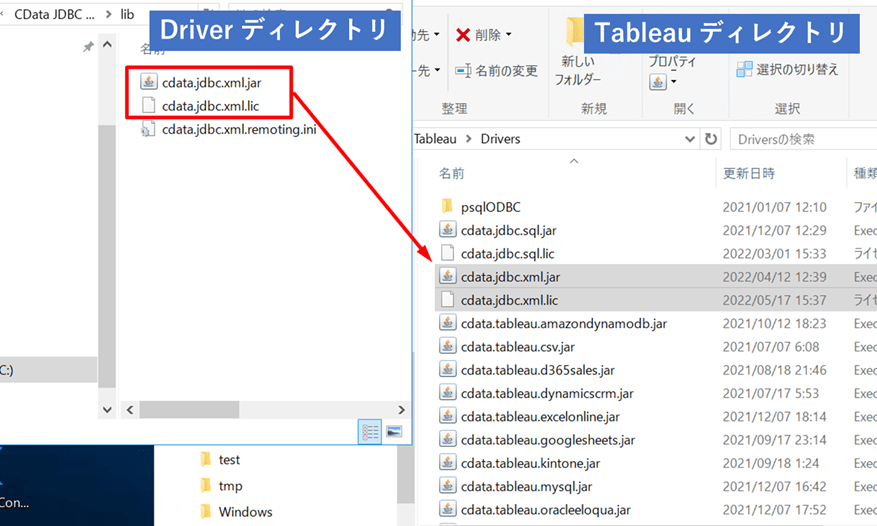Click horizontal scroll right arrow in lib window

coord(401,410)
